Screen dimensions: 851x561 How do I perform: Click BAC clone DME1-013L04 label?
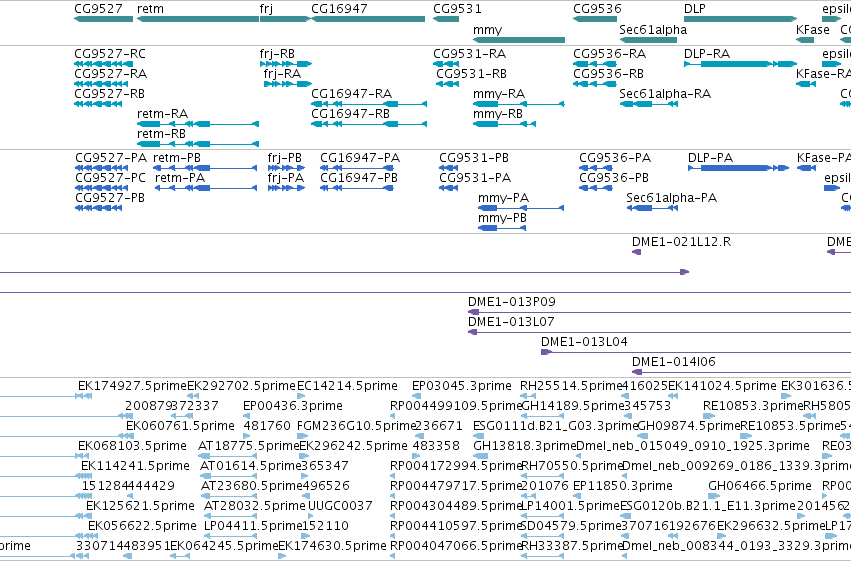[584, 342]
